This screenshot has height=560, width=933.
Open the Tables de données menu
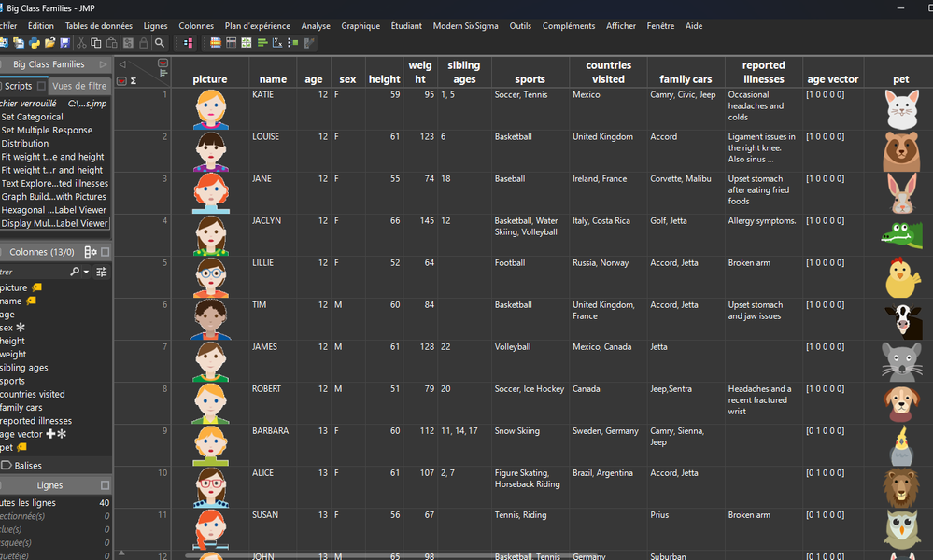click(x=99, y=26)
